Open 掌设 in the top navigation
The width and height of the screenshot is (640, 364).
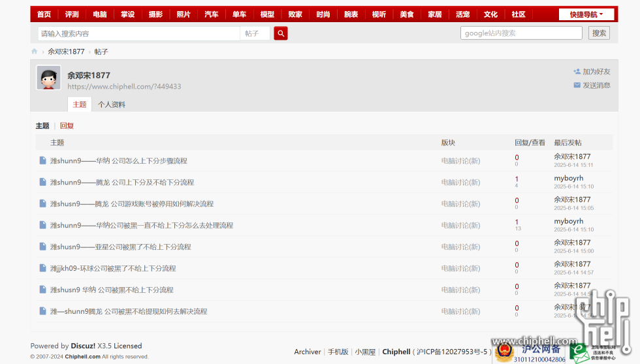(x=128, y=14)
